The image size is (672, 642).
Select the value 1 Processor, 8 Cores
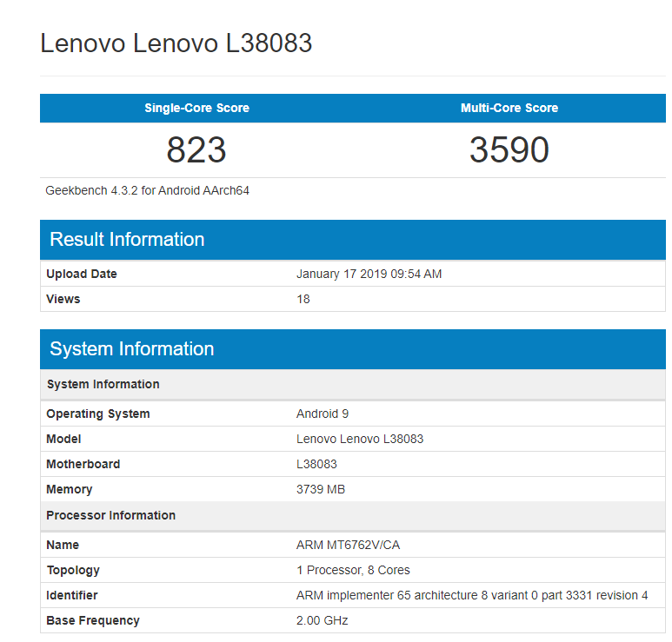(353, 570)
